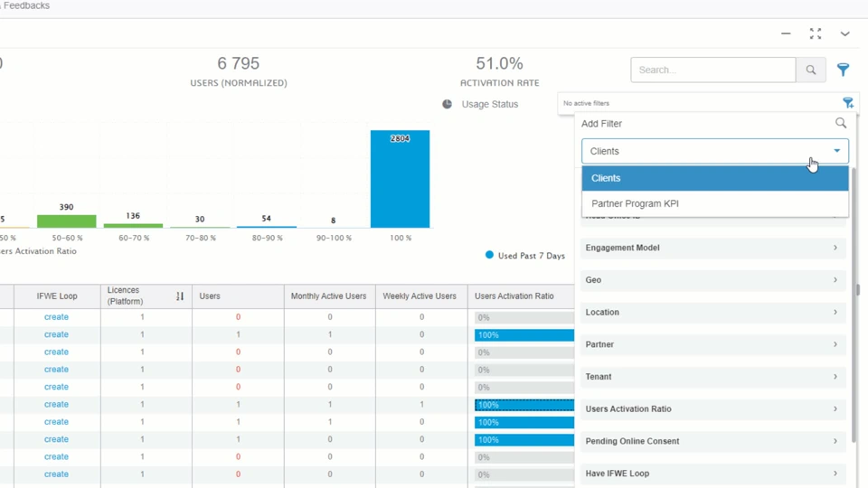This screenshot has height=488, width=868.
Task: Click the No active filters text
Action: pyautogui.click(x=586, y=103)
